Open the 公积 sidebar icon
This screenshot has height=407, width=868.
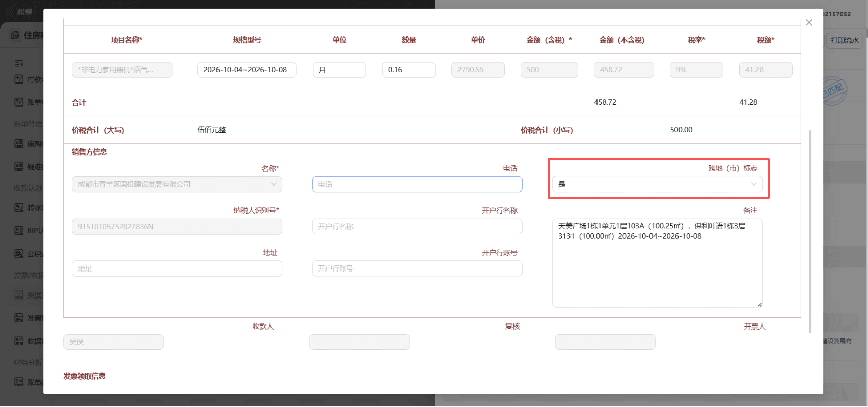point(19,254)
